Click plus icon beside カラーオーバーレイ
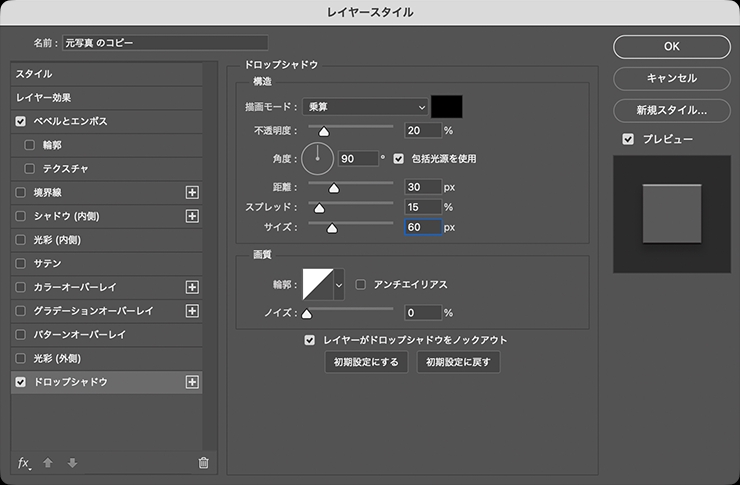This screenshot has width=740, height=485. tap(193, 287)
